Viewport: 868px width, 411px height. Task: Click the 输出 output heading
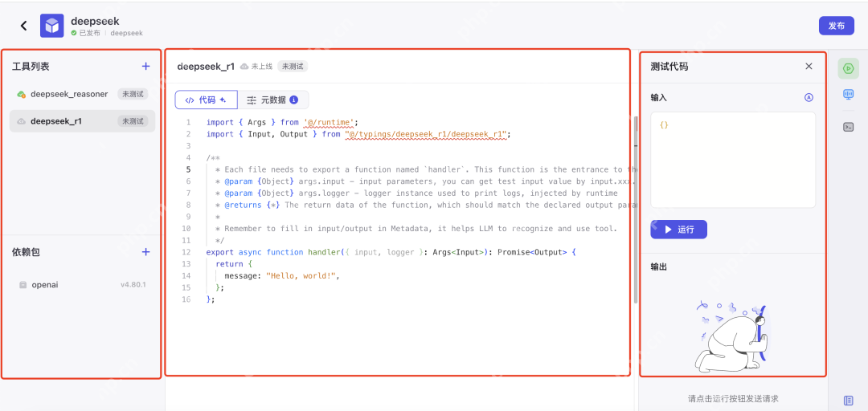pyautogui.click(x=659, y=267)
